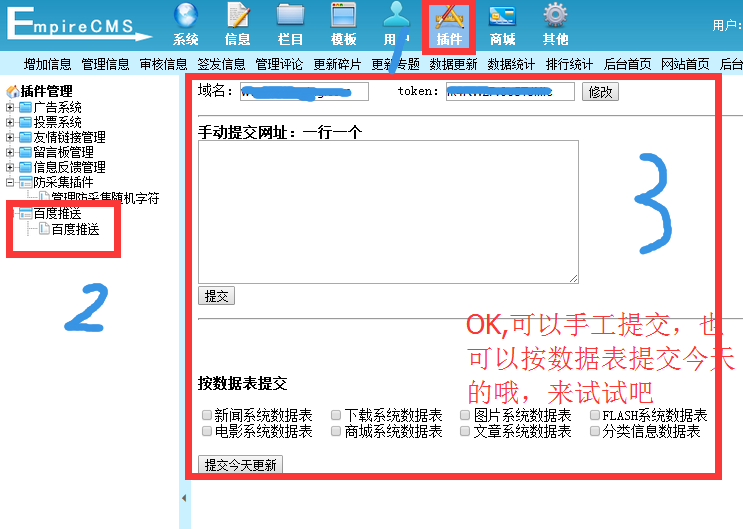The width and height of the screenshot is (743, 529).
Task: Check 下载系统数据表 checkbox
Action: (x=336, y=415)
